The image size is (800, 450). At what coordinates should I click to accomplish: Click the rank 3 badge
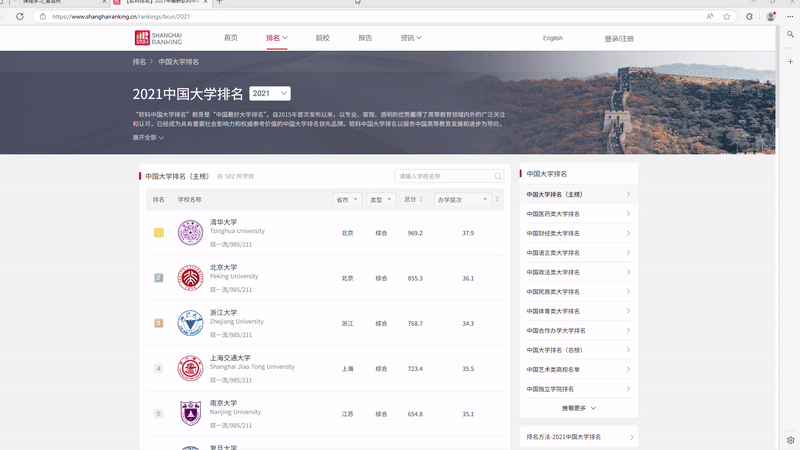(x=159, y=323)
